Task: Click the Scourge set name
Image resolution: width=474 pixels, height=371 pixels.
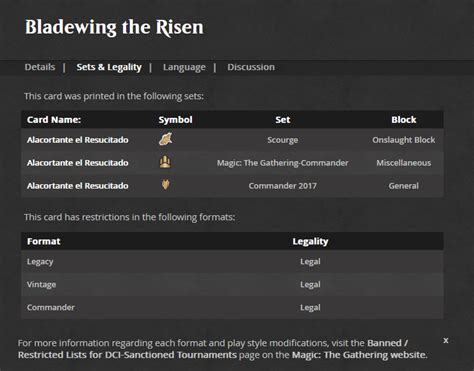Action: tap(283, 140)
